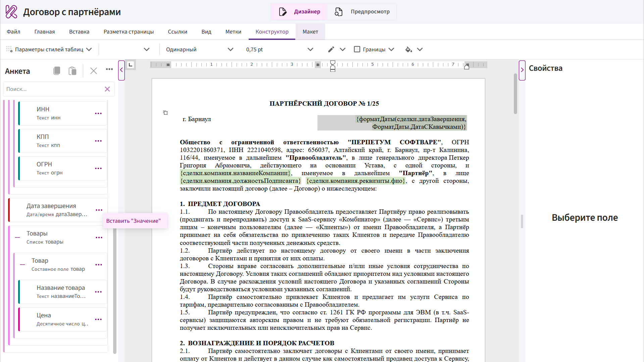Click the copy icon in Анкета panel
The image size is (644, 362).
point(57,71)
